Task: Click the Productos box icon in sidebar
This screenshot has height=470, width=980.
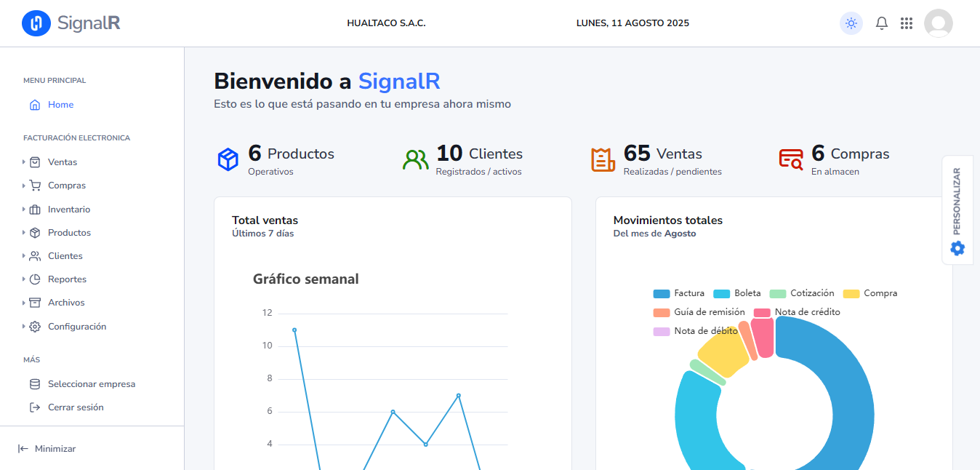Action: pyautogui.click(x=35, y=233)
